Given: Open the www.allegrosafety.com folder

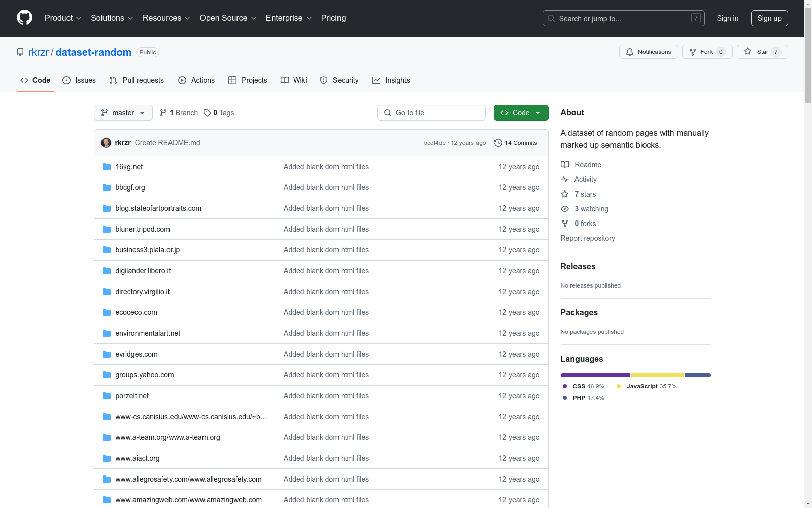Looking at the screenshot, I should (188, 479).
